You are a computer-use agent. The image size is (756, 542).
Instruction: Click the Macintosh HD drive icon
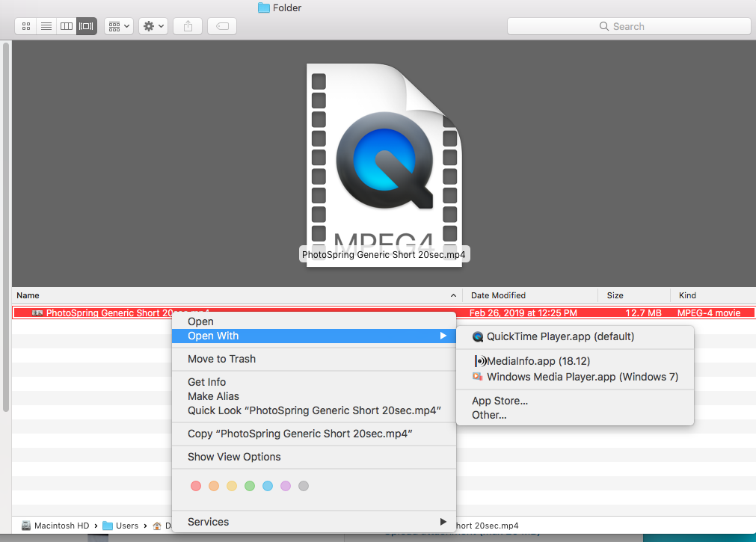[x=26, y=526]
